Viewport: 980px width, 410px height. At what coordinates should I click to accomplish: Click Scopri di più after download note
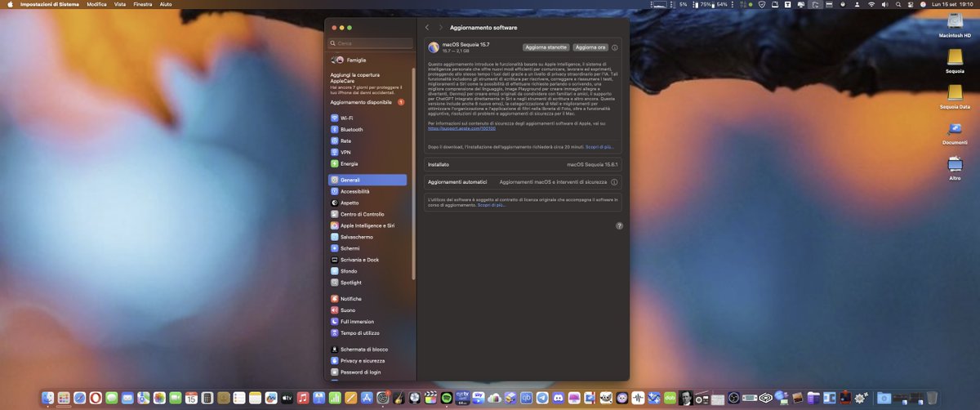click(x=598, y=147)
